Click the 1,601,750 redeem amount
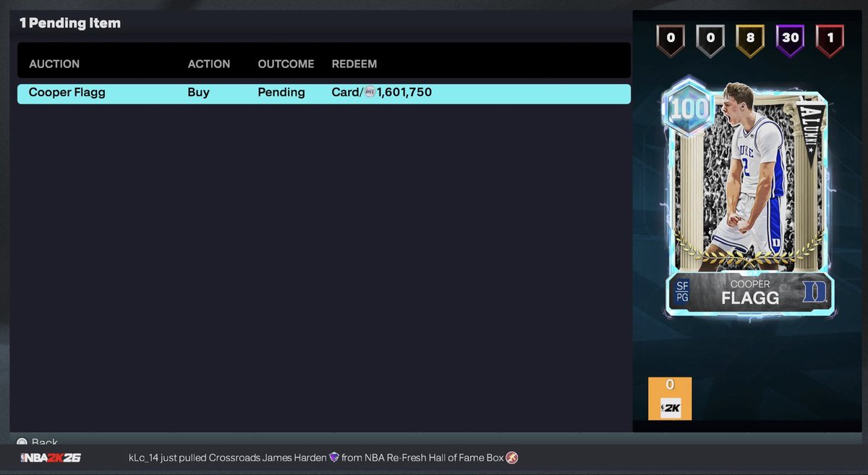868x475 pixels. 404,93
